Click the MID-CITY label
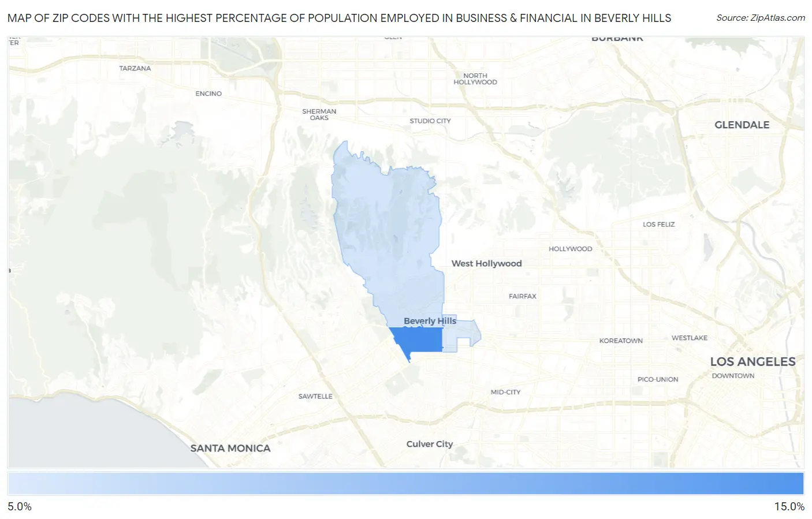The width and height of the screenshot is (812, 519). pyautogui.click(x=505, y=392)
